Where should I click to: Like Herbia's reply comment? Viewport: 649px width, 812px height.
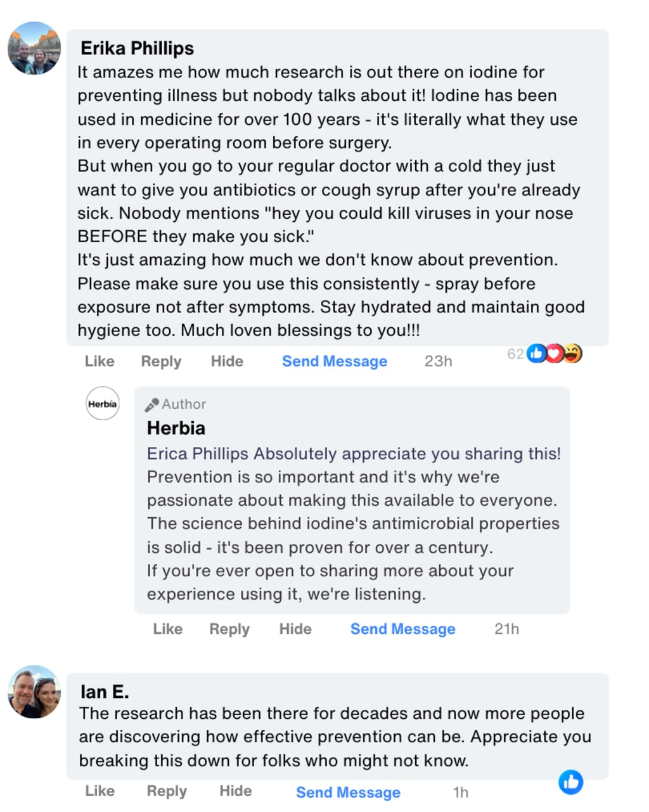coord(167,629)
